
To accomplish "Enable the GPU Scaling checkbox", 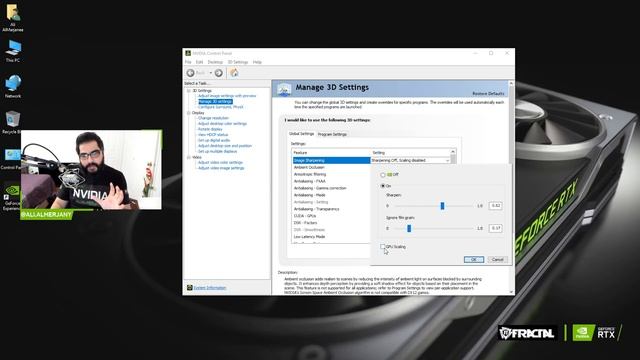I will click(x=382, y=247).
